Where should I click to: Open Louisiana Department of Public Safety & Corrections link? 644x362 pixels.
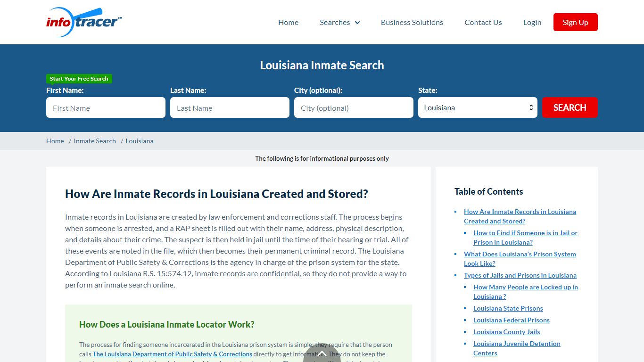[172, 354]
